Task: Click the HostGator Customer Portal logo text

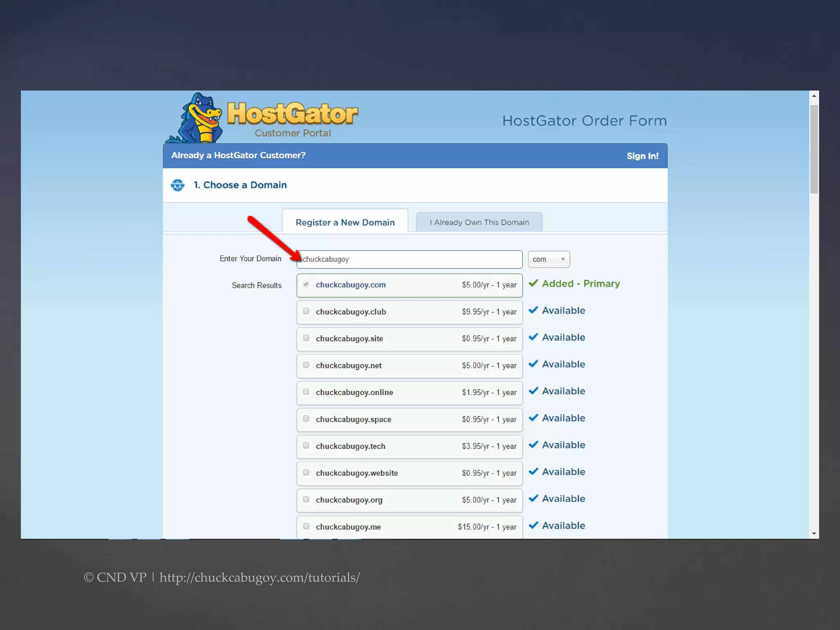Action: point(292,119)
